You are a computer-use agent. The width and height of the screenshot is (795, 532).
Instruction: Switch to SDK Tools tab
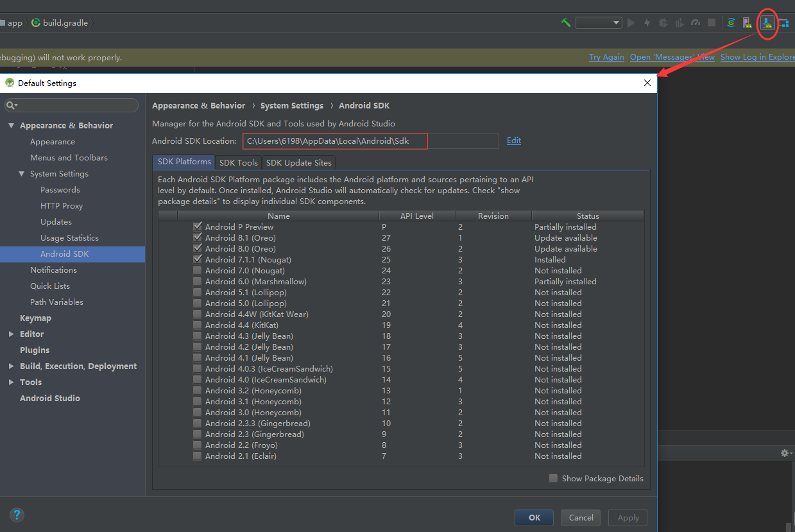coord(239,162)
